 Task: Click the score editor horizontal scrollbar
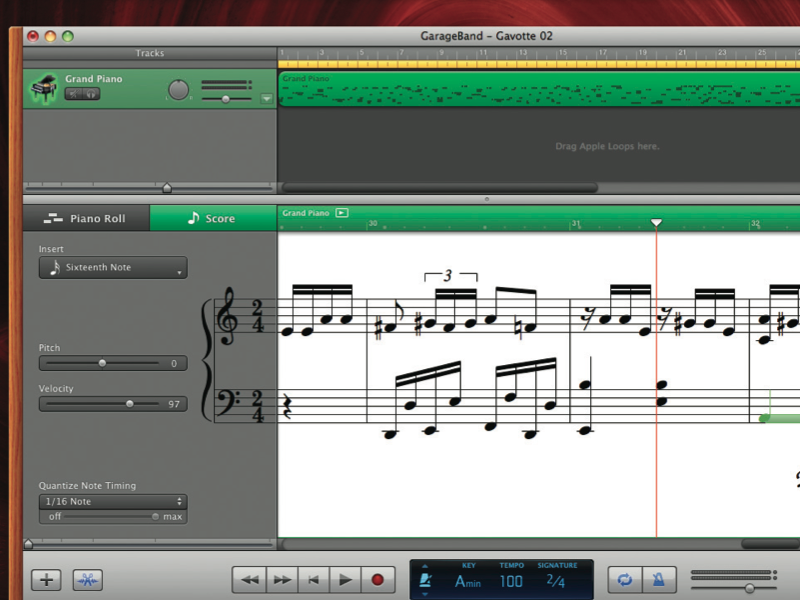click(x=771, y=544)
